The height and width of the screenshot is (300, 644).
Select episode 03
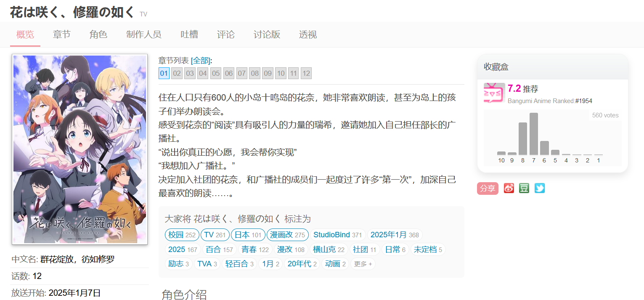click(x=190, y=74)
